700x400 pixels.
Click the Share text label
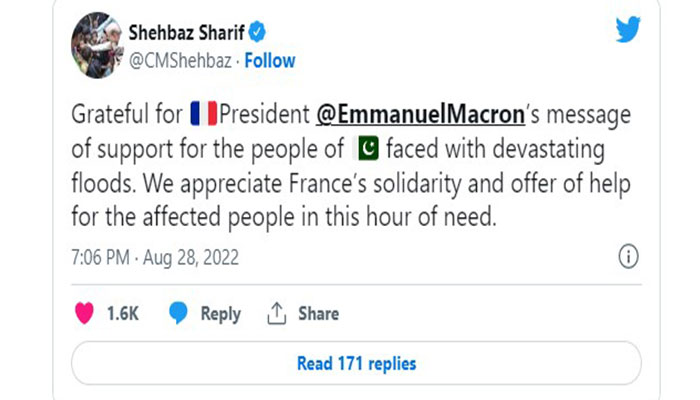pos(318,313)
